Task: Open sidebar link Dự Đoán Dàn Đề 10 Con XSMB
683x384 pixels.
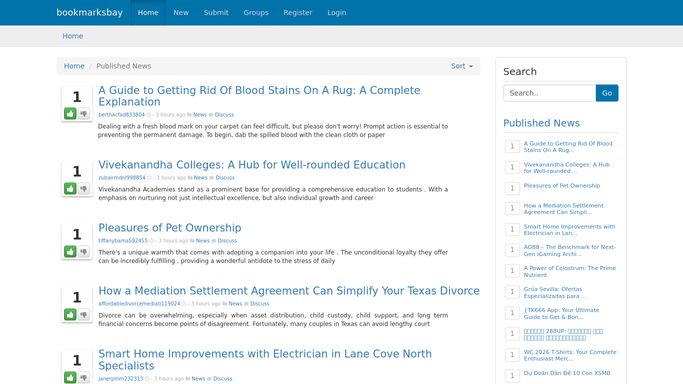Action: pos(567,373)
